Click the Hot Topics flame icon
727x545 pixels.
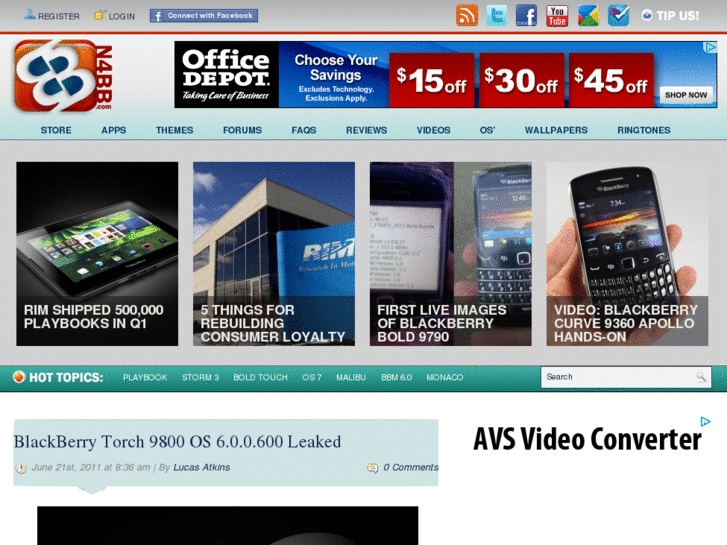point(19,377)
